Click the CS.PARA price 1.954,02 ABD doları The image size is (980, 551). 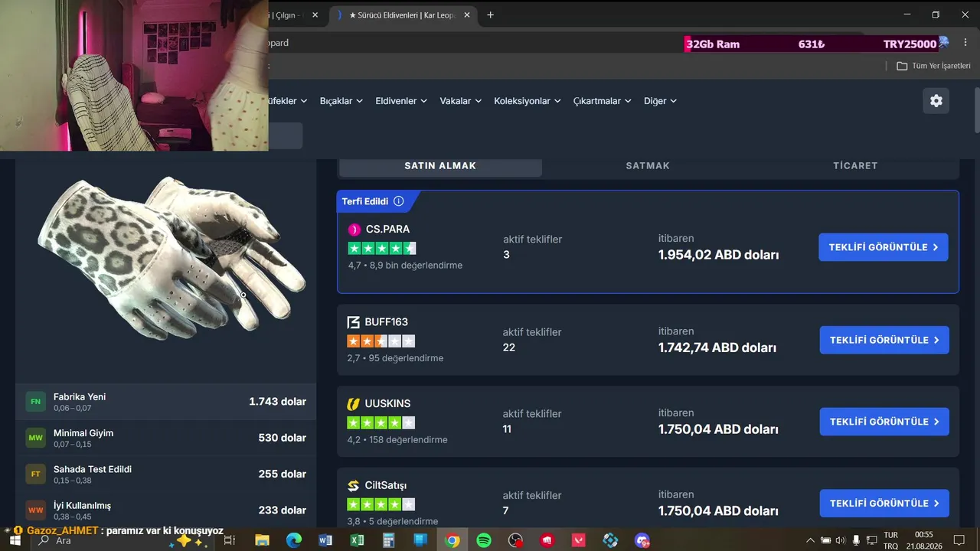718,255
